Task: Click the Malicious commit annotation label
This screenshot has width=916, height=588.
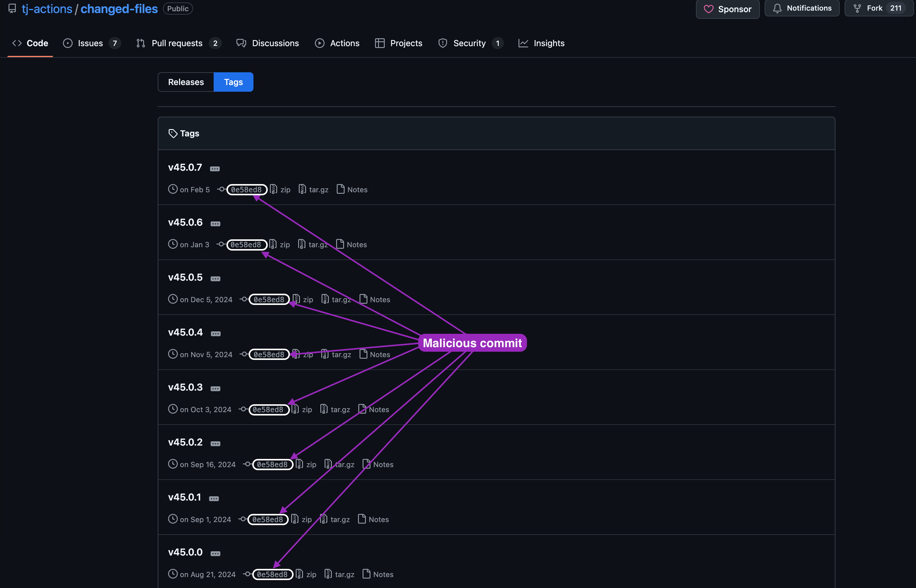Action: click(472, 343)
